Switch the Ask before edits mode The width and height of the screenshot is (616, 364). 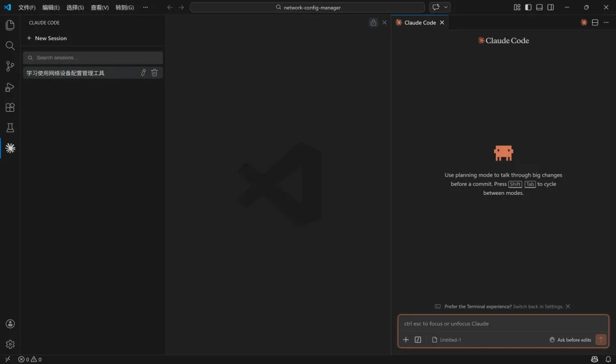570,340
